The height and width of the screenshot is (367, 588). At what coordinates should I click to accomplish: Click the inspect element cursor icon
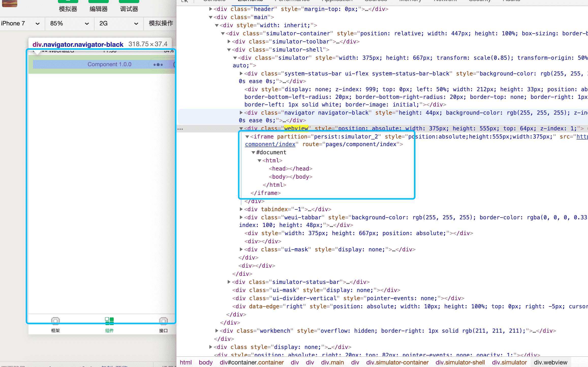click(x=185, y=1)
